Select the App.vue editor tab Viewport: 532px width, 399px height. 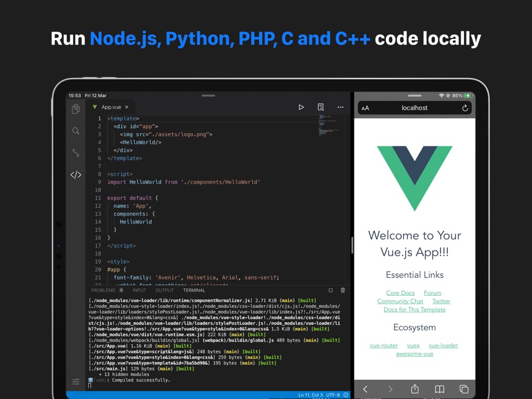(111, 107)
